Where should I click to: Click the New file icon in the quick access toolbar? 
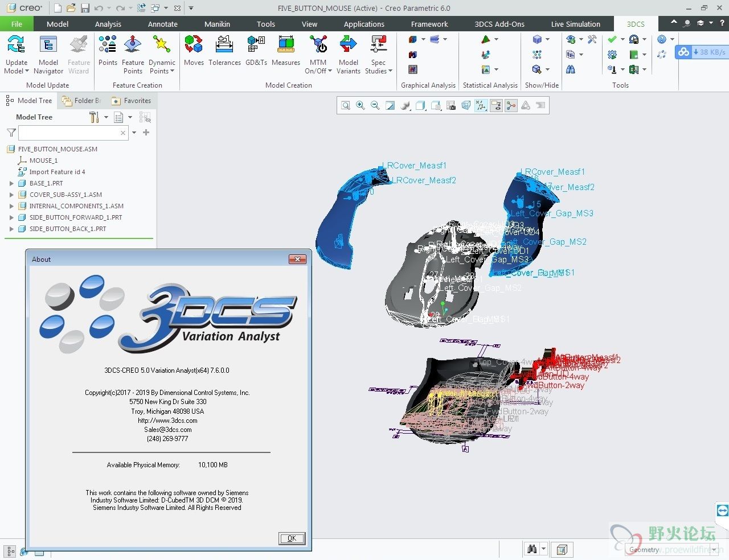click(58, 8)
